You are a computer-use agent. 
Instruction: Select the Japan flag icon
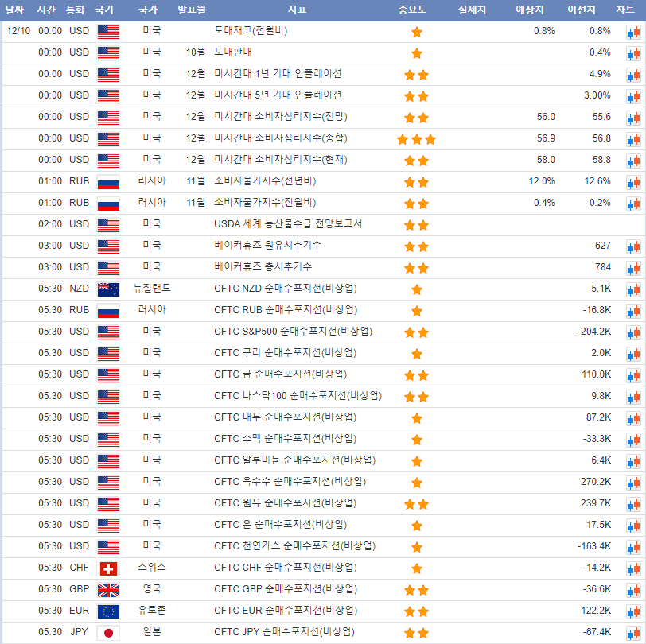pos(107,633)
